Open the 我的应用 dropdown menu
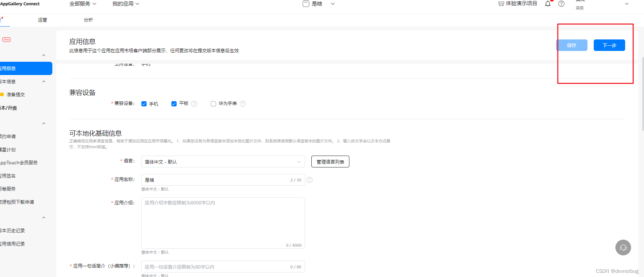The height and width of the screenshot is (277, 644). pos(126,3)
